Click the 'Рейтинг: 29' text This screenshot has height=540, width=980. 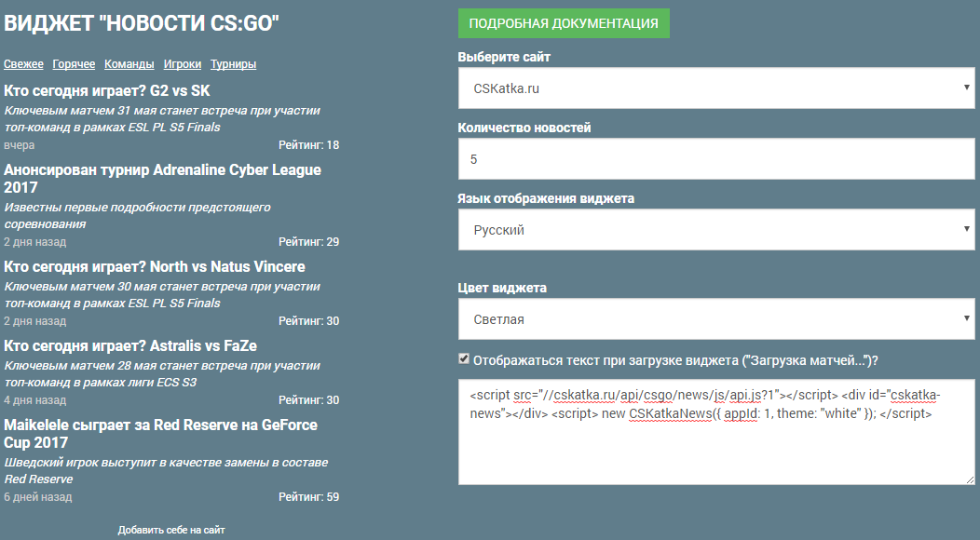click(x=308, y=242)
